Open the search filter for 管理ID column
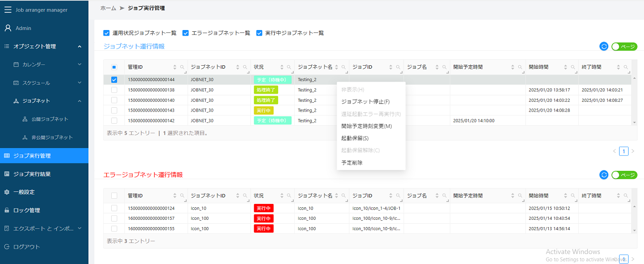 [x=182, y=67]
